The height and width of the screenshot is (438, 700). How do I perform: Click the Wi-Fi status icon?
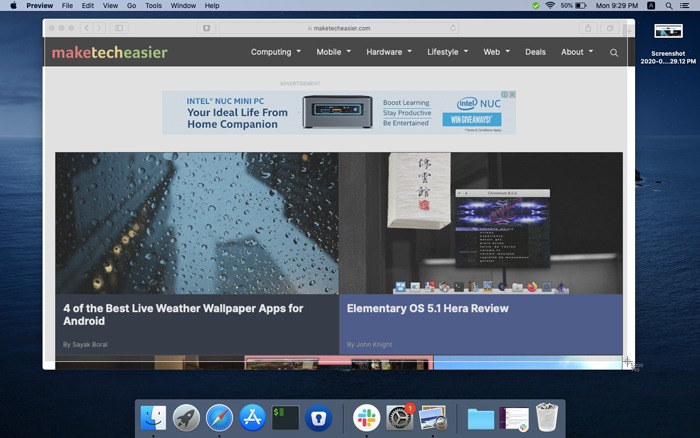(550, 5)
